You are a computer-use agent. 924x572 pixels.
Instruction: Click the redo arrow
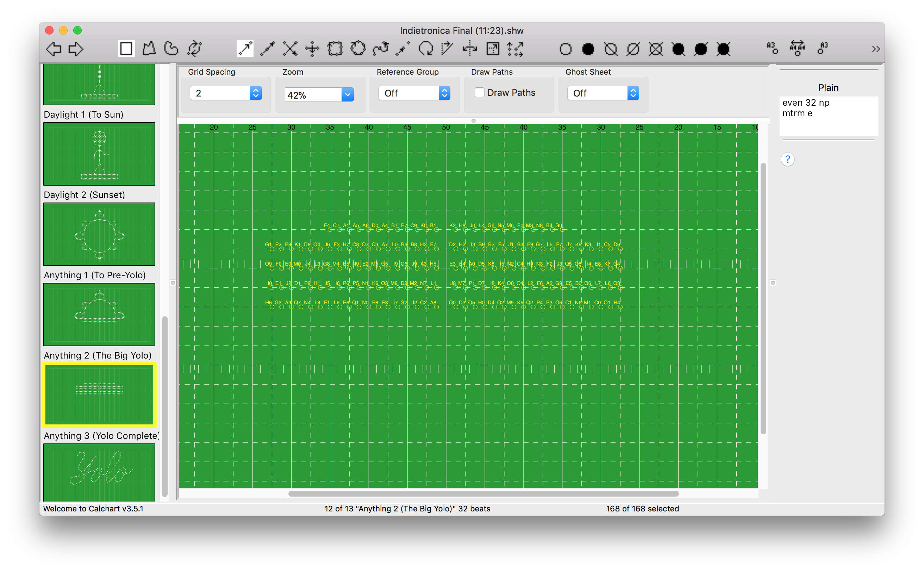click(x=76, y=49)
